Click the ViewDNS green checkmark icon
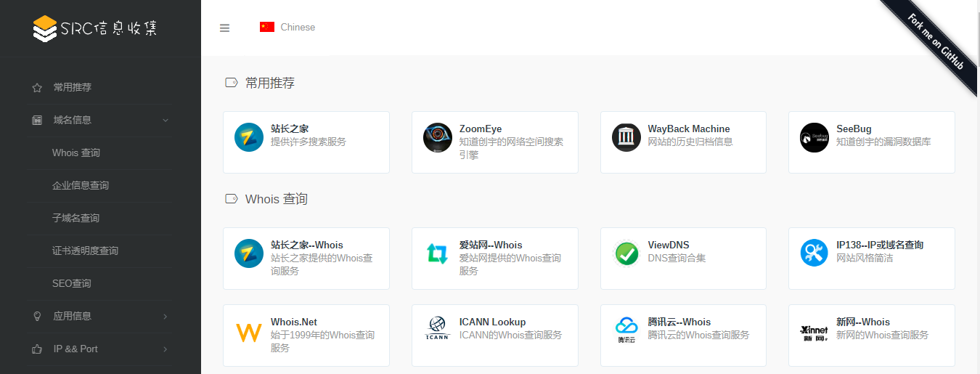 pos(626,253)
